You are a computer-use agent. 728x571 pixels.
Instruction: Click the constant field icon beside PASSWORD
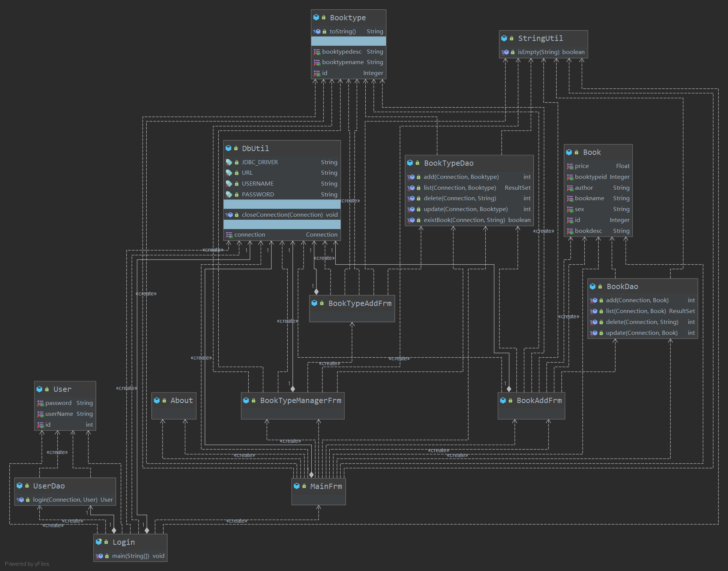229,195
